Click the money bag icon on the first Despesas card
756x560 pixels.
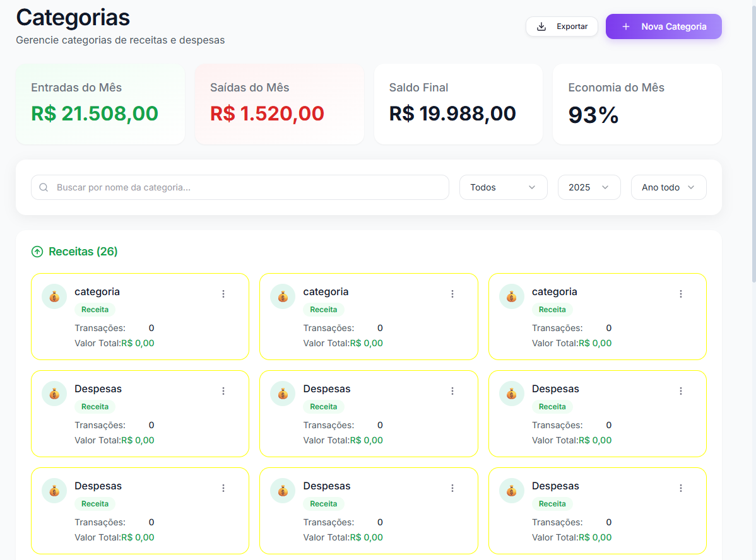coord(54,393)
